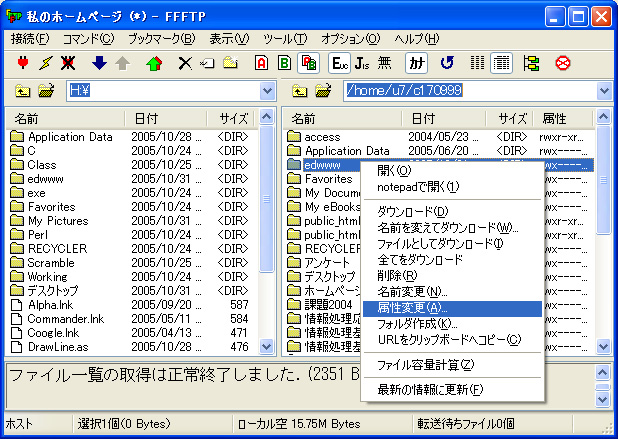The width and height of the screenshot is (618, 439).
Task: Sort local list by サイズ column header
Action: click(x=231, y=119)
